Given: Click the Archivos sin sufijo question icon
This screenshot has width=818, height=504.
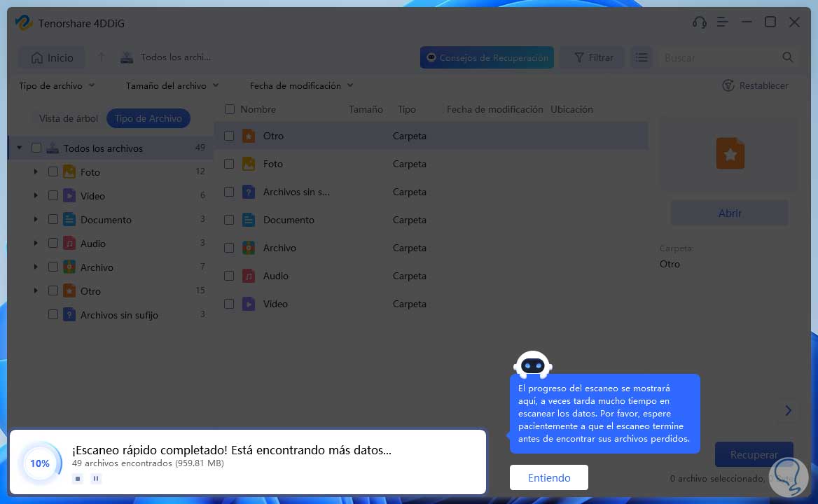Looking at the screenshot, I should click(69, 315).
